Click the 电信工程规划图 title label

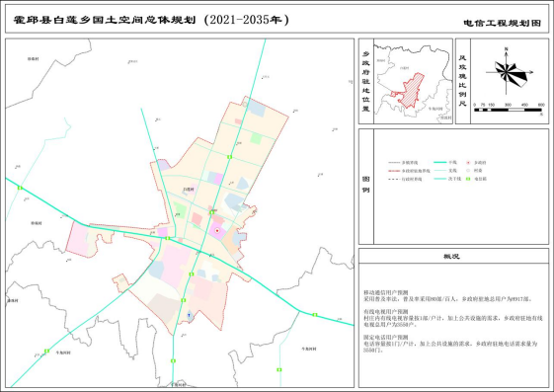[503, 24]
